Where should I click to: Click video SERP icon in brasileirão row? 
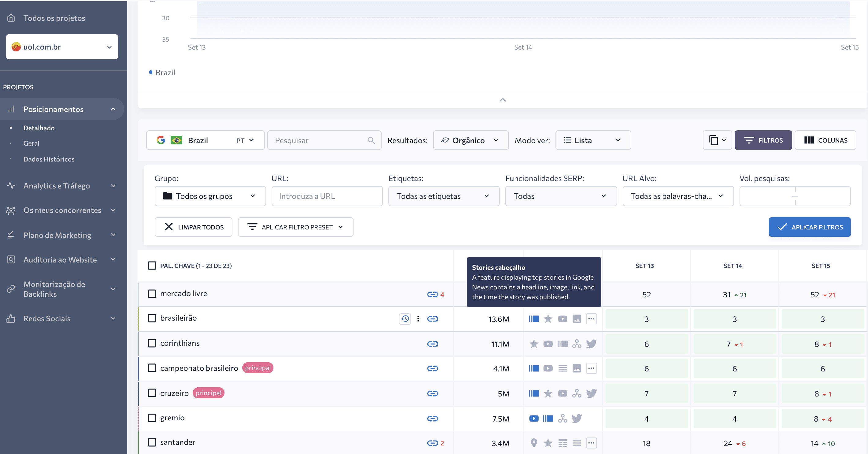click(562, 318)
